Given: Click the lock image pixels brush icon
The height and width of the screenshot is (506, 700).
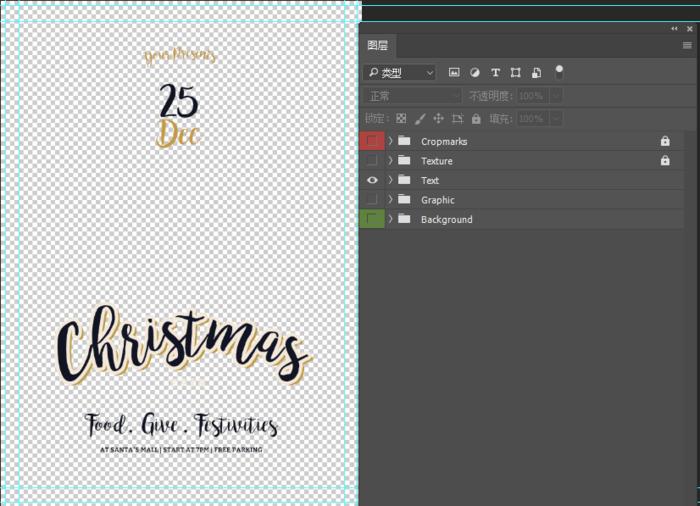Looking at the screenshot, I should tap(420, 119).
